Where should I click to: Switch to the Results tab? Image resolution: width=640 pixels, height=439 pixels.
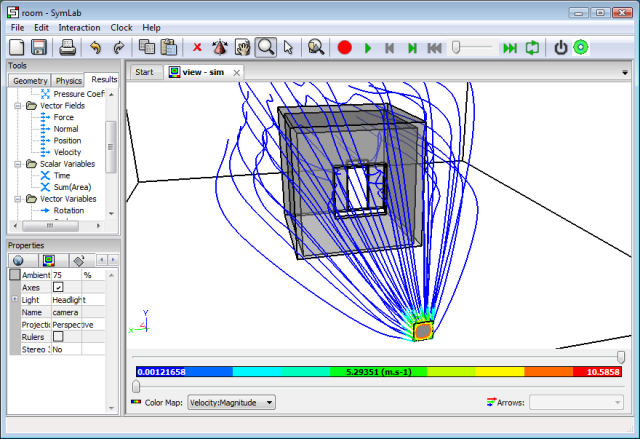click(x=104, y=80)
